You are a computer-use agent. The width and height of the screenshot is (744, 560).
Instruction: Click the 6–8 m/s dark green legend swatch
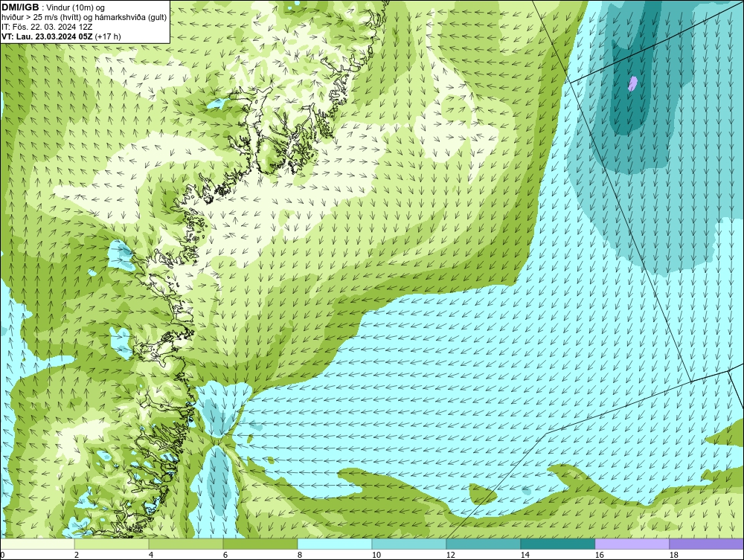pos(260,544)
